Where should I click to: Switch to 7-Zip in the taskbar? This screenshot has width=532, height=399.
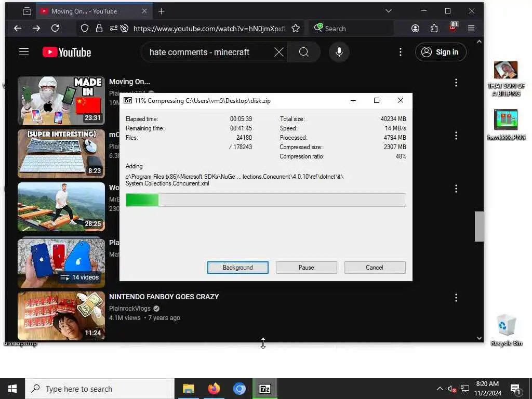click(264, 389)
